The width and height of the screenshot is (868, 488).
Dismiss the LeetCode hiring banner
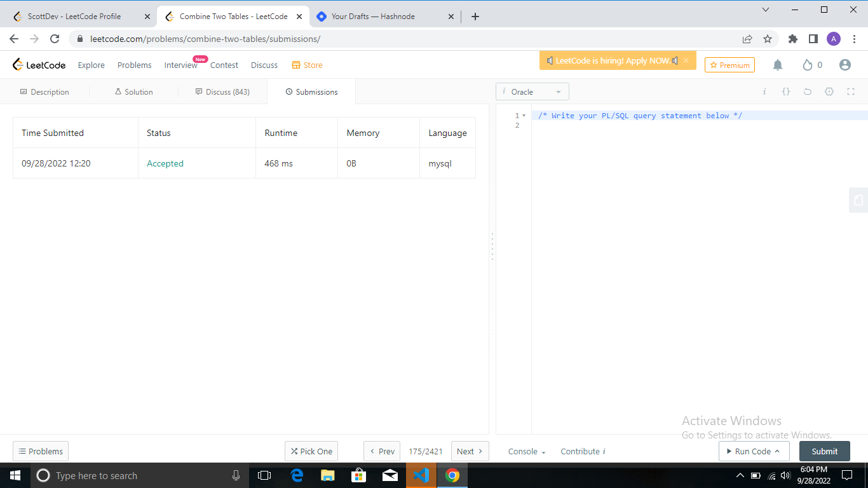pos(686,61)
